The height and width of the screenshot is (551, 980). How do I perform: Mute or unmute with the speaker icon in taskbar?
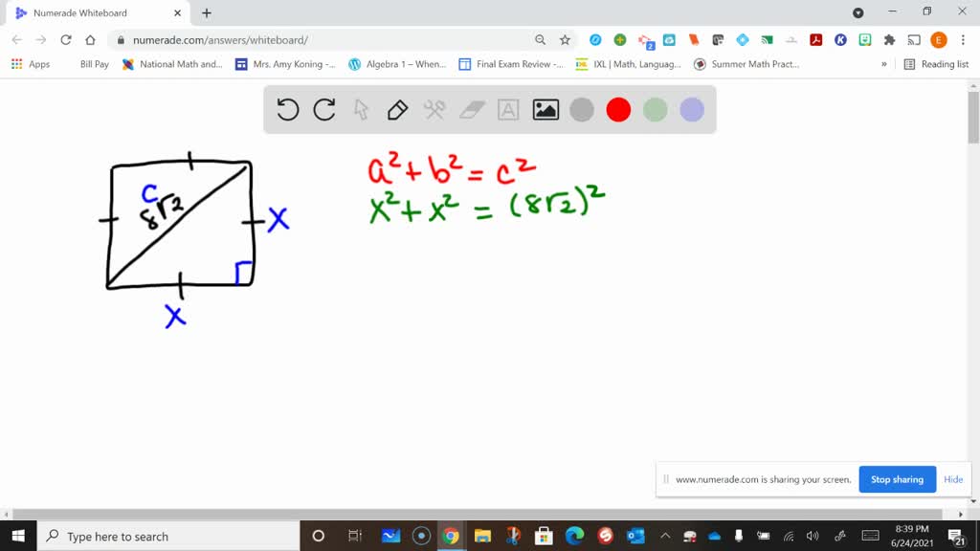click(x=813, y=536)
